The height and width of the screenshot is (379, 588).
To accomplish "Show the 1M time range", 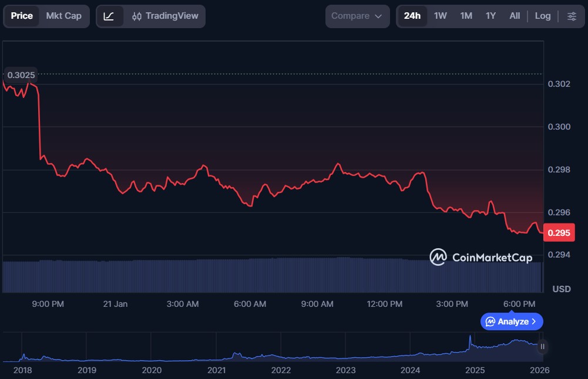I will tap(466, 16).
